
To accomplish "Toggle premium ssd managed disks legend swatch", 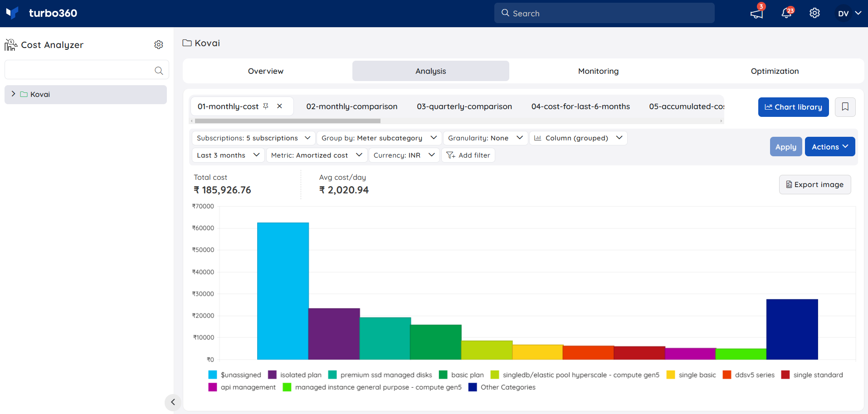I will [x=332, y=375].
